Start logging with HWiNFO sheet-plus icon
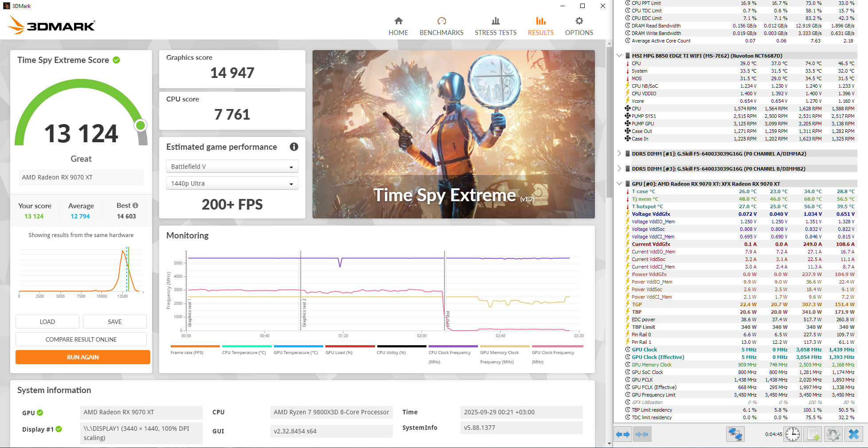Screen dimensions: 868x448 pyautogui.click(x=813, y=434)
